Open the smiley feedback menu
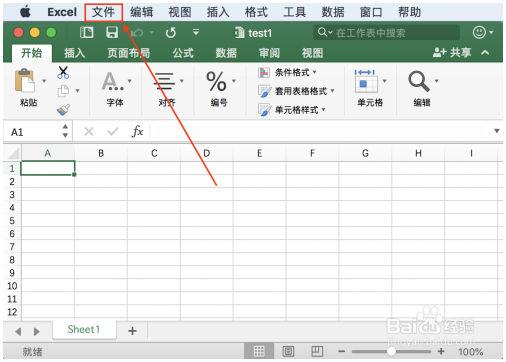This screenshot has height=362, width=506. pos(483,32)
